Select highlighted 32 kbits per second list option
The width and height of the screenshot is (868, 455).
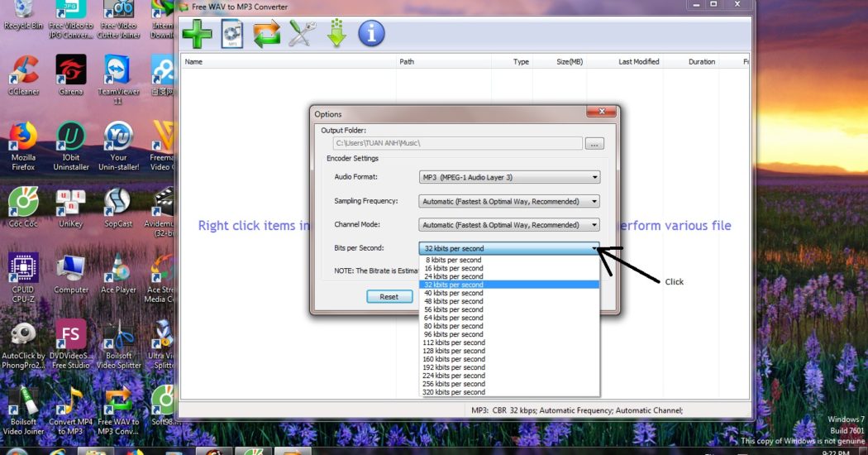(509, 285)
